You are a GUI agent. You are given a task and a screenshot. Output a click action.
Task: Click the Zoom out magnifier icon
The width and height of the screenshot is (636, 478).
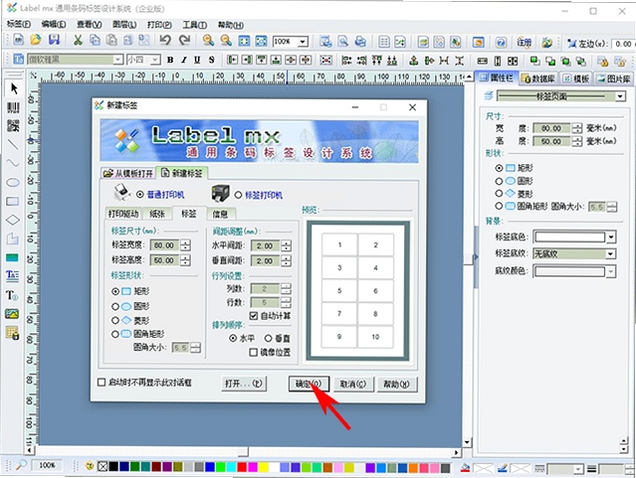[x=226, y=41]
